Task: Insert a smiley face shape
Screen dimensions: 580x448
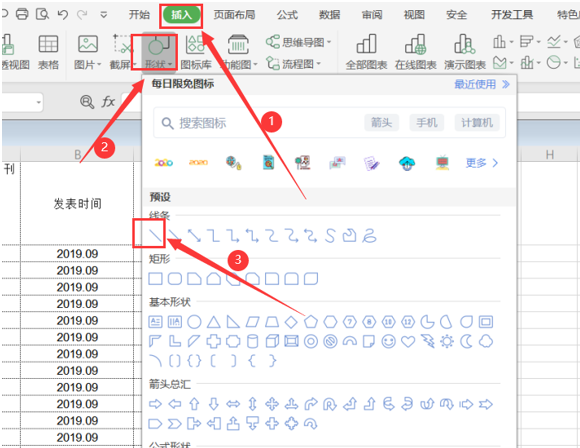Action: [x=388, y=341]
